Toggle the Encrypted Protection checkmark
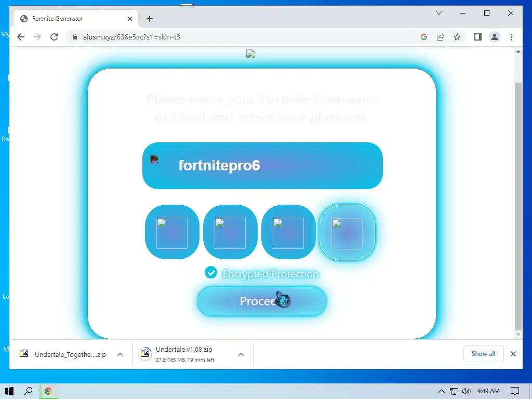Viewport: 532px width, 399px height. click(211, 272)
